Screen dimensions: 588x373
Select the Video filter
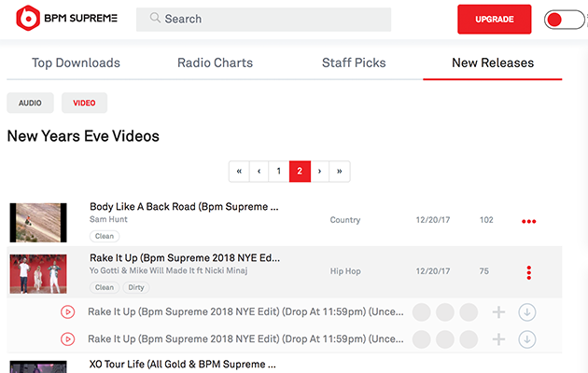(x=84, y=104)
